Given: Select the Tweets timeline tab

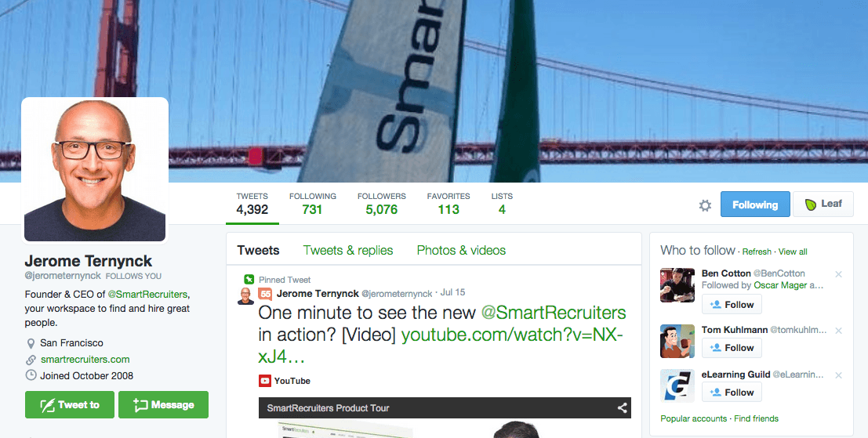Looking at the screenshot, I should [x=258, y=251].
